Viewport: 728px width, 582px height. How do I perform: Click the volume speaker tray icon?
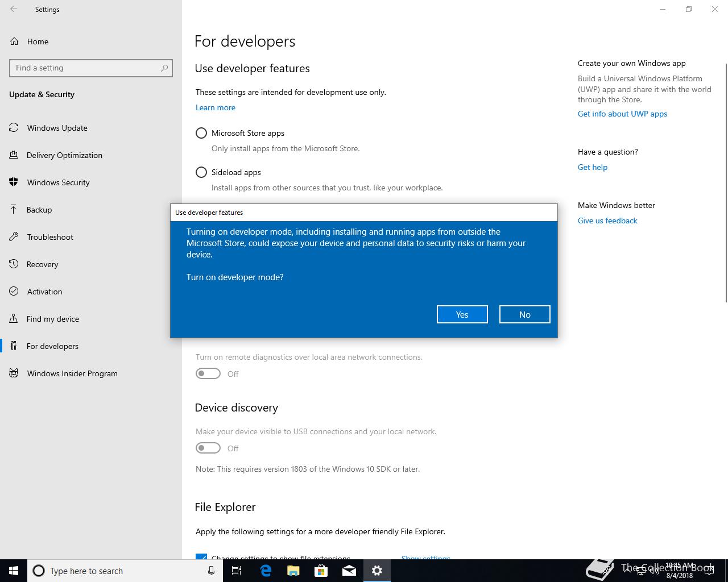pyautogui.click(x=655, y=571)
